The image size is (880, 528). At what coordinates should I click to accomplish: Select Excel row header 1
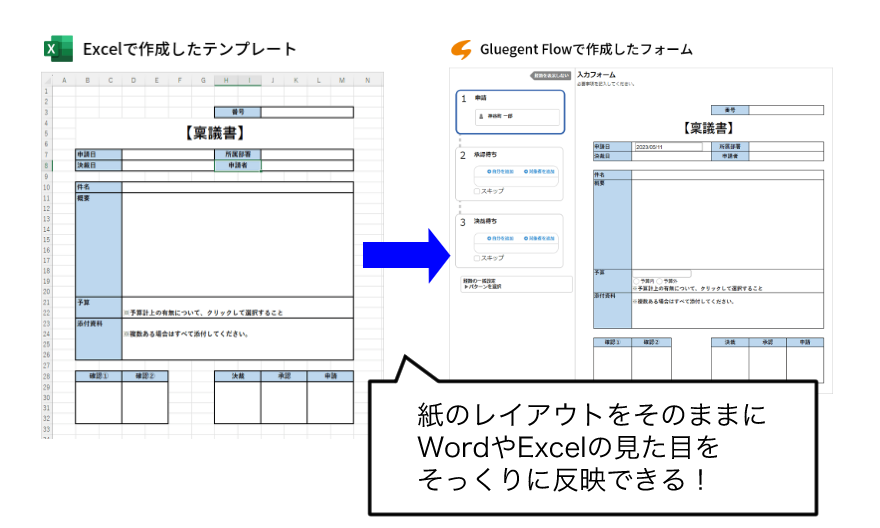[x=47, y=91]
